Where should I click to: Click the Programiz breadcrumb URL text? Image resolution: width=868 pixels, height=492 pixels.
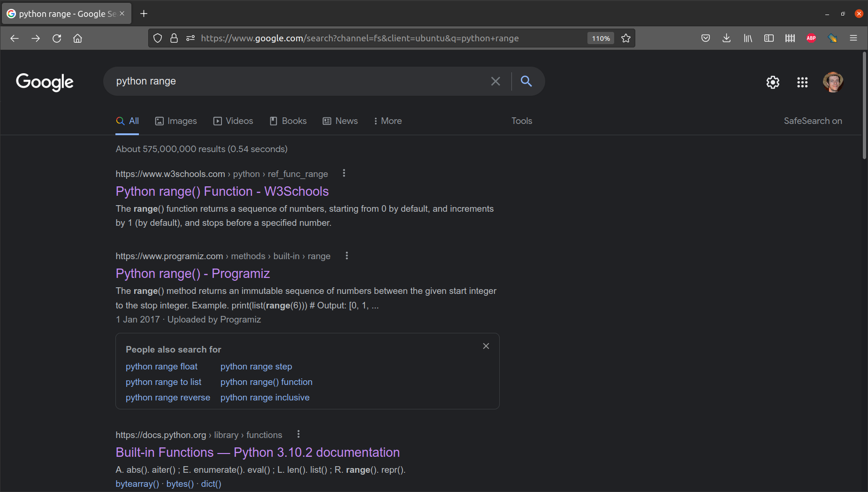pyautogui.click(x=223, y=256)
